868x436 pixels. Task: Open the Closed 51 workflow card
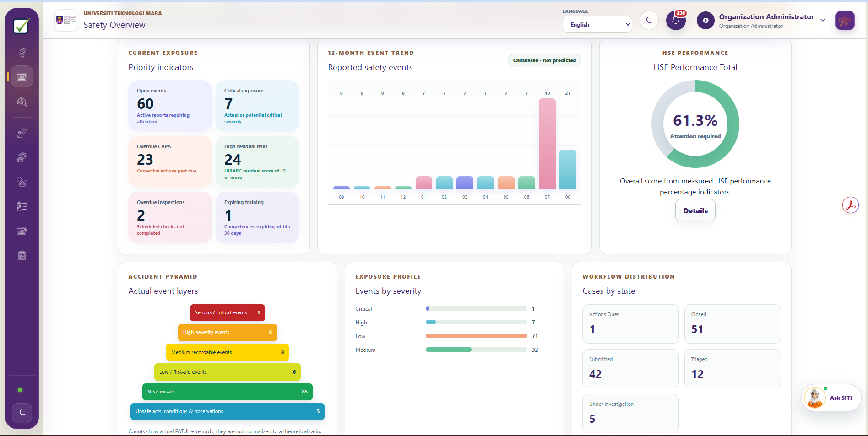[x=732, y=324]
